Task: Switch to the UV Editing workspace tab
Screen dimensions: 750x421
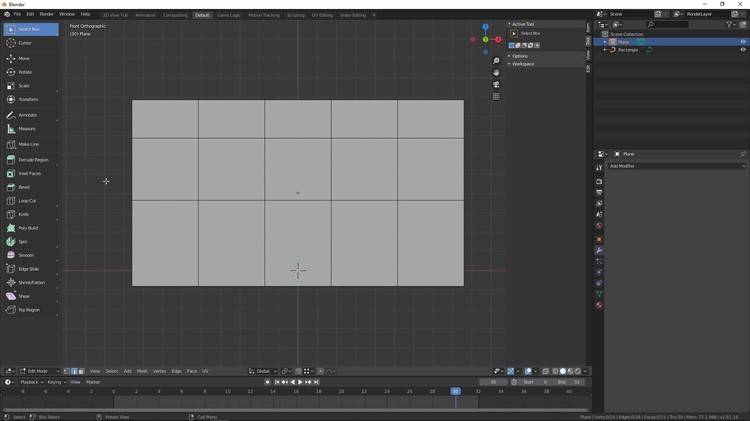Action: [x=322, y=15]
